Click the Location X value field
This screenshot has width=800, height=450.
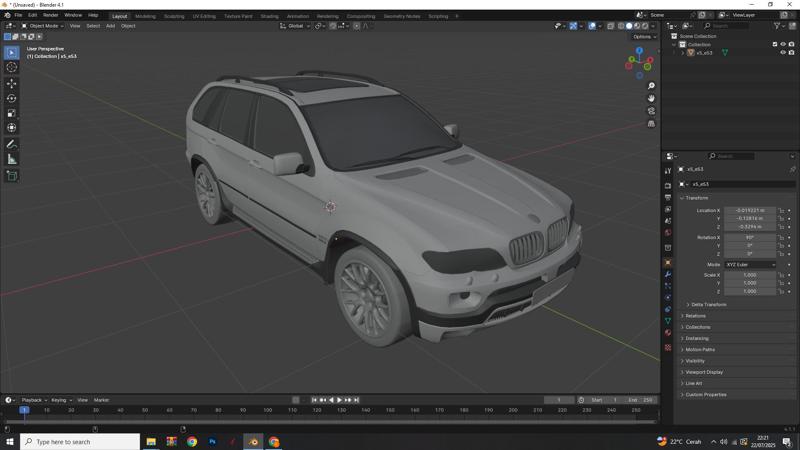pyautogui.click(x=749, y=210)
